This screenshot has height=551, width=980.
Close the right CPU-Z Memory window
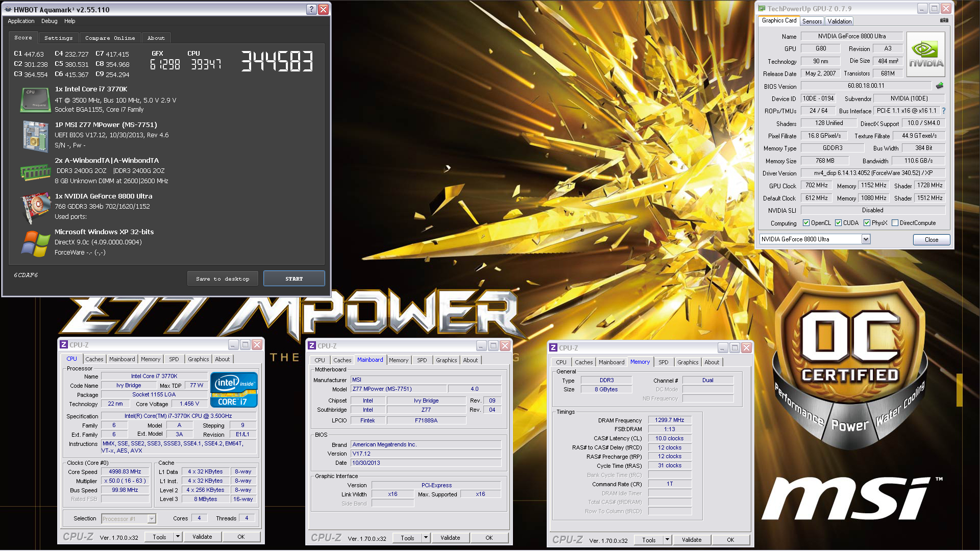[747, 348]
